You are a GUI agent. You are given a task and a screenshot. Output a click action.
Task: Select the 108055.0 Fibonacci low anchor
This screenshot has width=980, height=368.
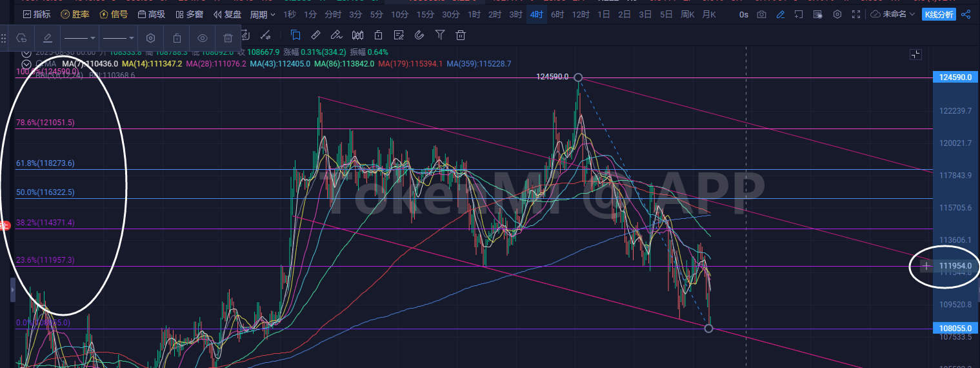(x=709, y=329)
